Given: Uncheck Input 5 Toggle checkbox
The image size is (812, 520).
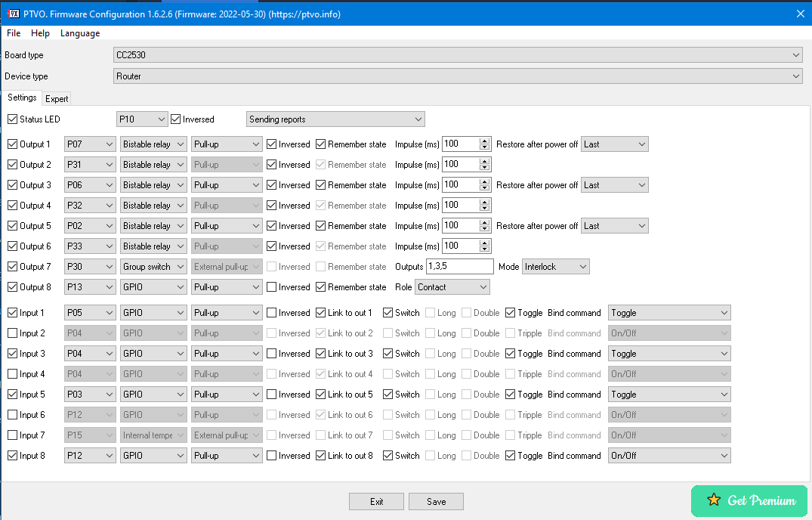Looking at the screenshot, I should click(x=510, y=395).
